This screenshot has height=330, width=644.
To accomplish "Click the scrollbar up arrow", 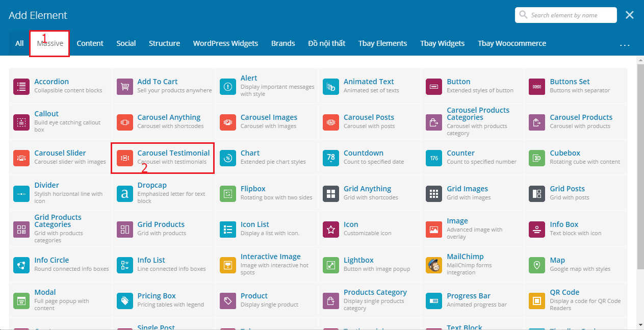I will coord(640,60).
